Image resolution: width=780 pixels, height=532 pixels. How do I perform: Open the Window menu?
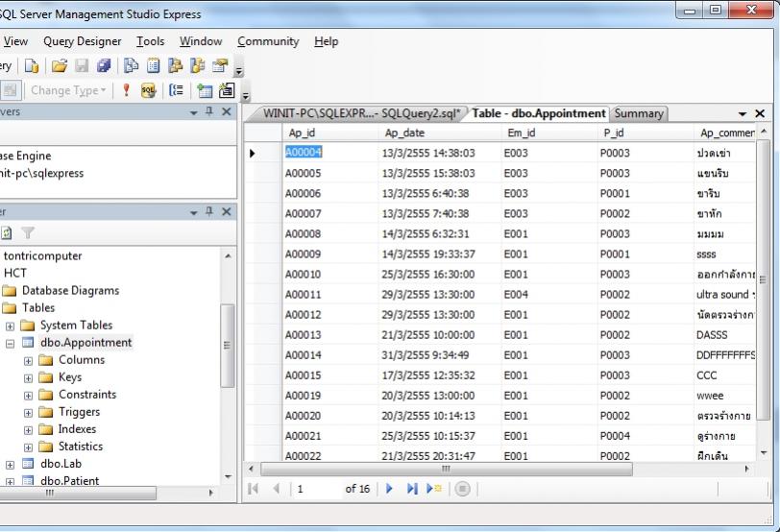201,41
